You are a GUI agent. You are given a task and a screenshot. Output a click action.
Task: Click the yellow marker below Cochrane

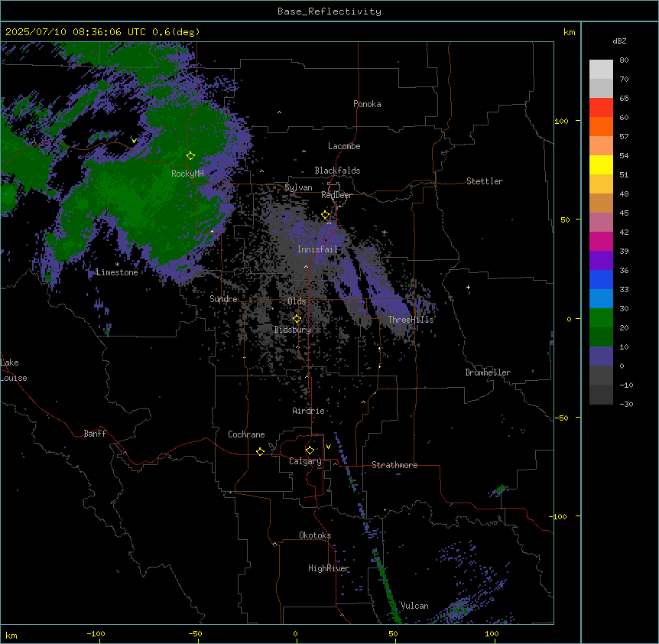(x=260, y=451)
